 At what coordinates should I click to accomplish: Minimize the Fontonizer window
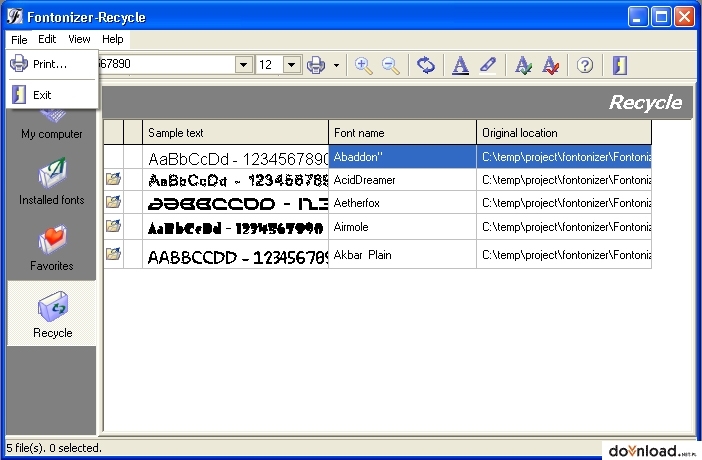click(638, 17)
